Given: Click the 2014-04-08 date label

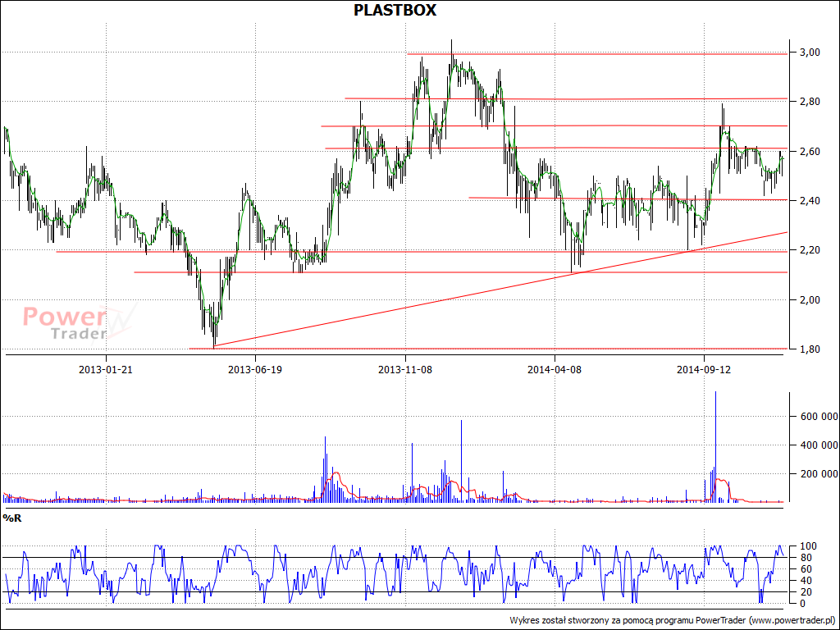Looking at the screenshot, I should coord(555,369).
